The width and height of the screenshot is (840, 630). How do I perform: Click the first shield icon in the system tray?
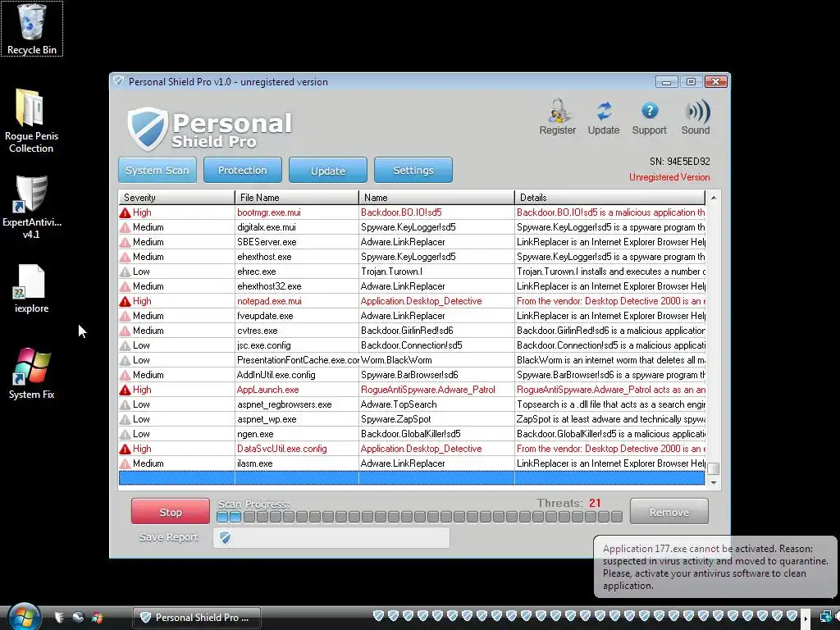[378, 615]
